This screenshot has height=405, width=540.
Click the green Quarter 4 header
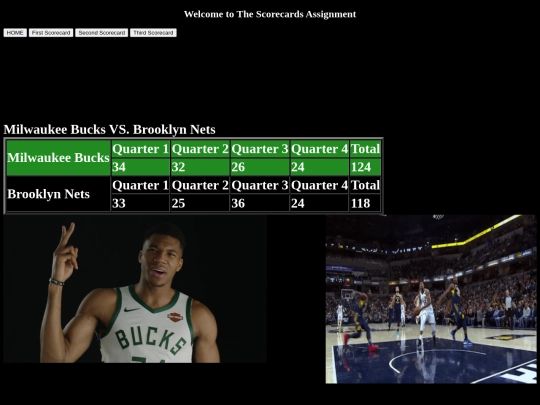pyautogui.click(x=319, y=149)
